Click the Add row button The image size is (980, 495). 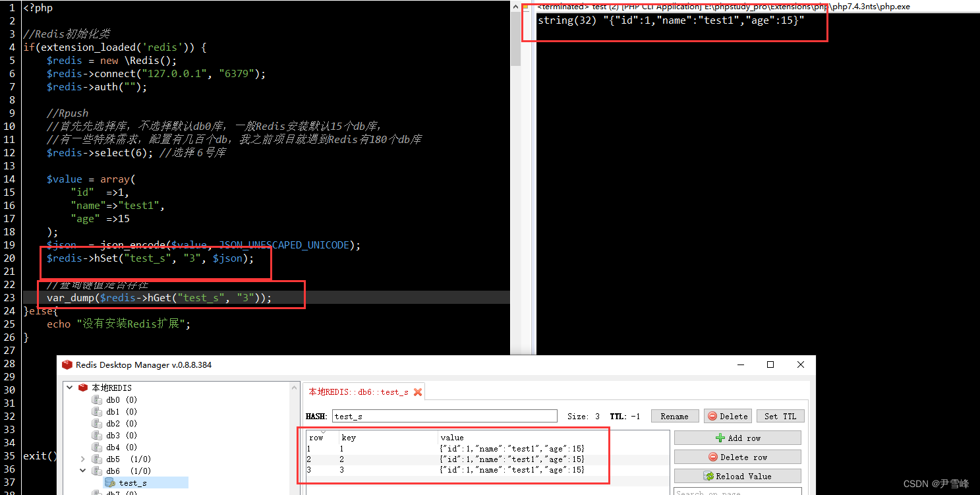tap(737, 438)
